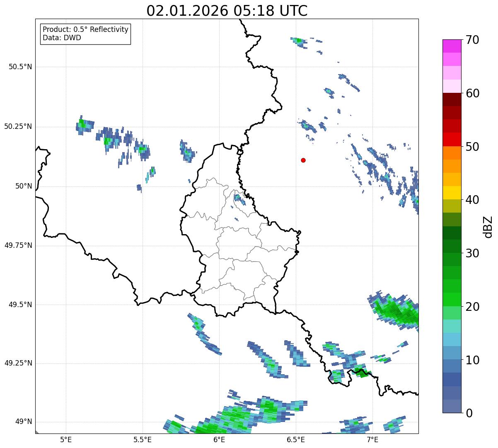Image resolution: width=498 pixels, height=448 pixels.
Task: Click the 49.75°N latitude label
Action: [18, 245]
